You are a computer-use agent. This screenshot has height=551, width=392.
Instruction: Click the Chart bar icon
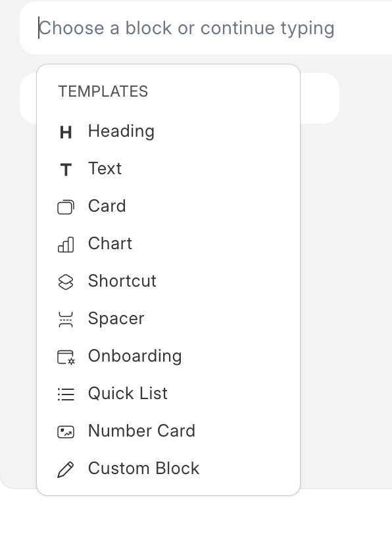coord(66,245)
